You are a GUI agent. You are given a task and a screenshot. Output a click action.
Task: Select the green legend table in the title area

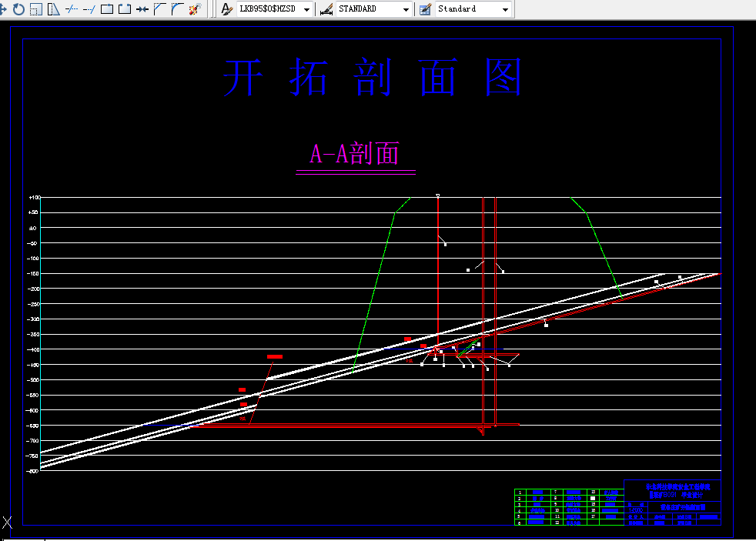569,507
